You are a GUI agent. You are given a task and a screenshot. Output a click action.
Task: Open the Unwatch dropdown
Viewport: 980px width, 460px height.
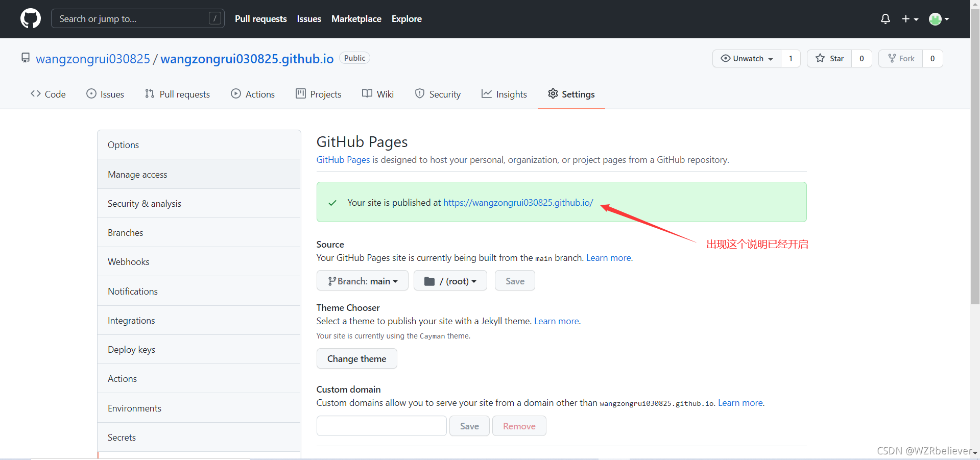point(747,58)
